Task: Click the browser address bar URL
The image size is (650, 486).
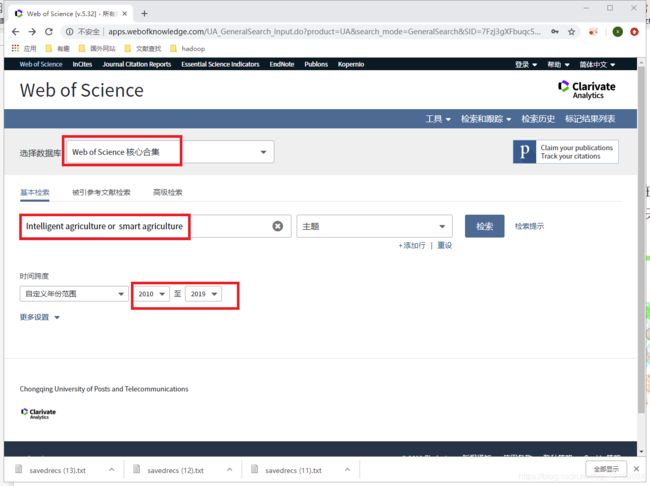Action: click(x=324, y=32)
